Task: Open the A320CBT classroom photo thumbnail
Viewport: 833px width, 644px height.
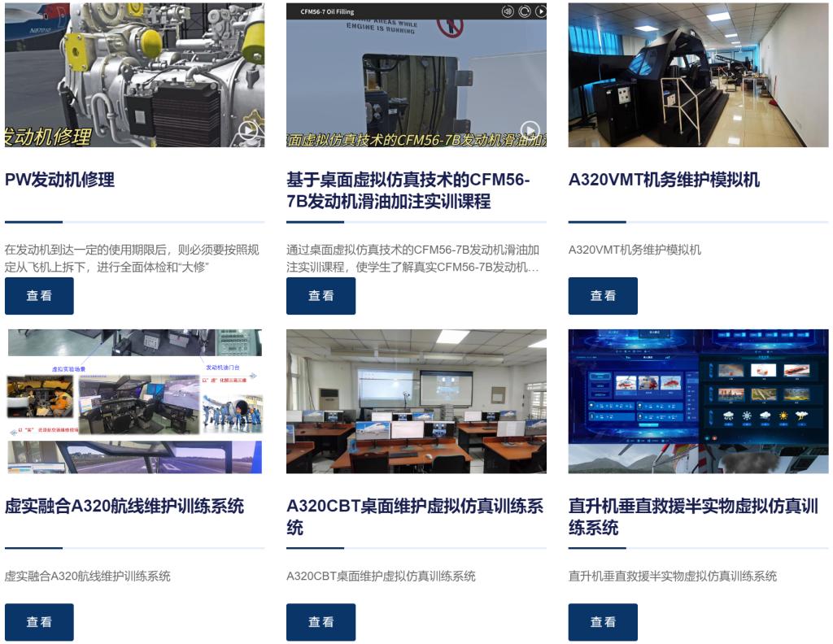Action: coord(416,402)
